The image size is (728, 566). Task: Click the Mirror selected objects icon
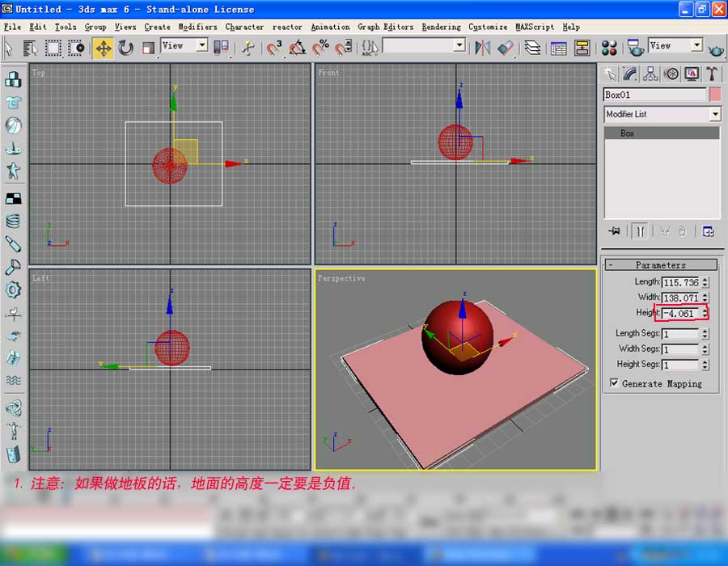tap(483, 48)
